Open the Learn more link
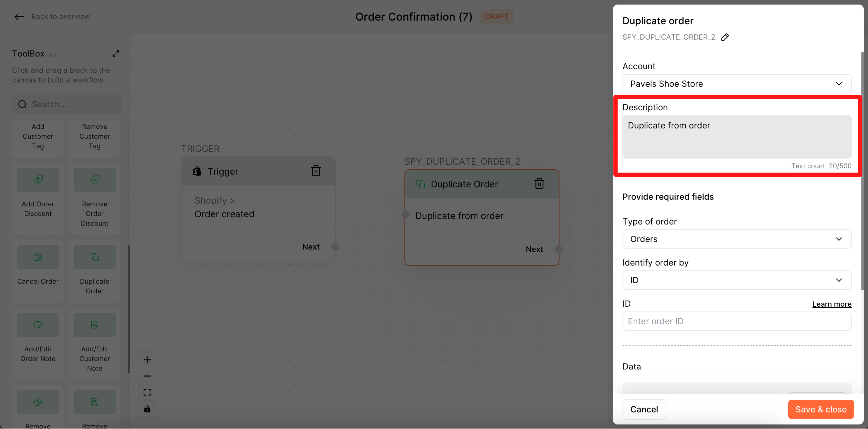The width and height of the screenshot is (868, 429). (832, 304)
